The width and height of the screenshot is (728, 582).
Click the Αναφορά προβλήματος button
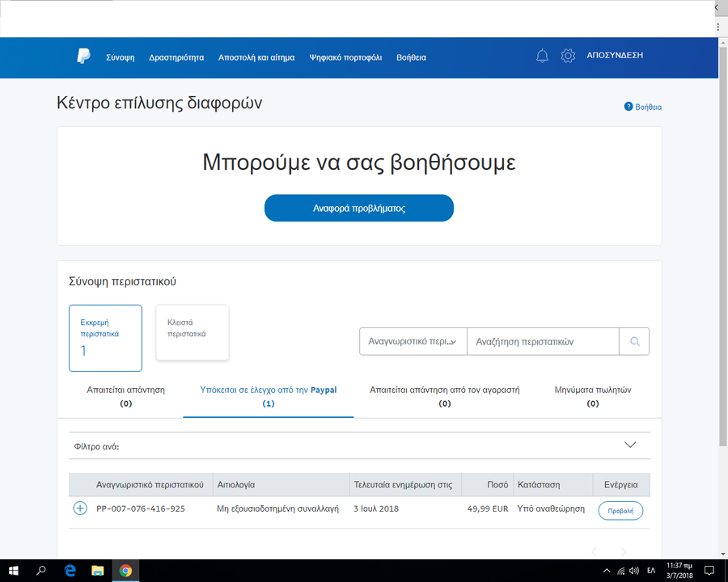(359, 208)
